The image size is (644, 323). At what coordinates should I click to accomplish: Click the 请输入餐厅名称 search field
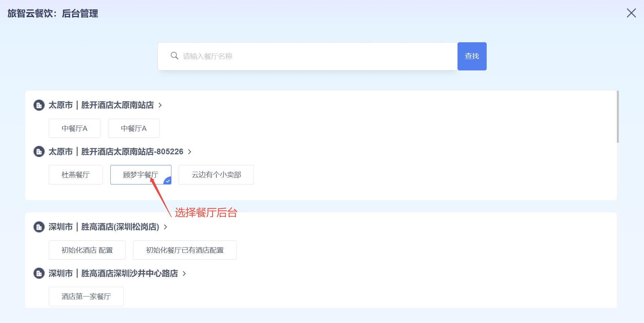tap(308, 56)
